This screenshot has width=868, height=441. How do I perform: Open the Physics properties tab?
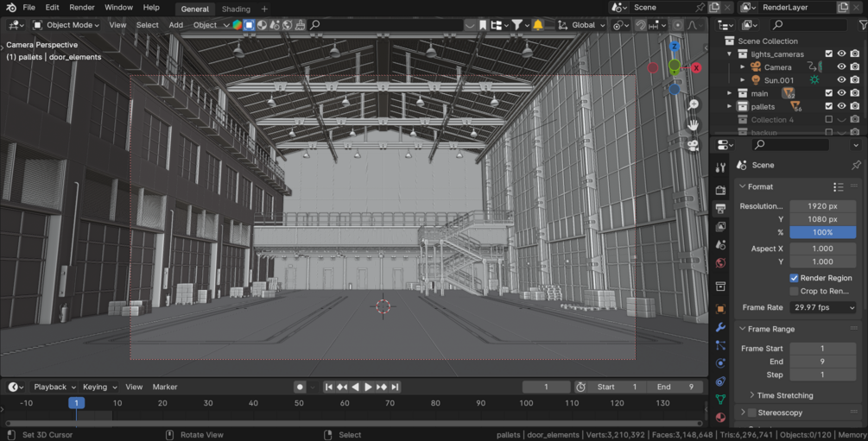click(x=720, y=363)
